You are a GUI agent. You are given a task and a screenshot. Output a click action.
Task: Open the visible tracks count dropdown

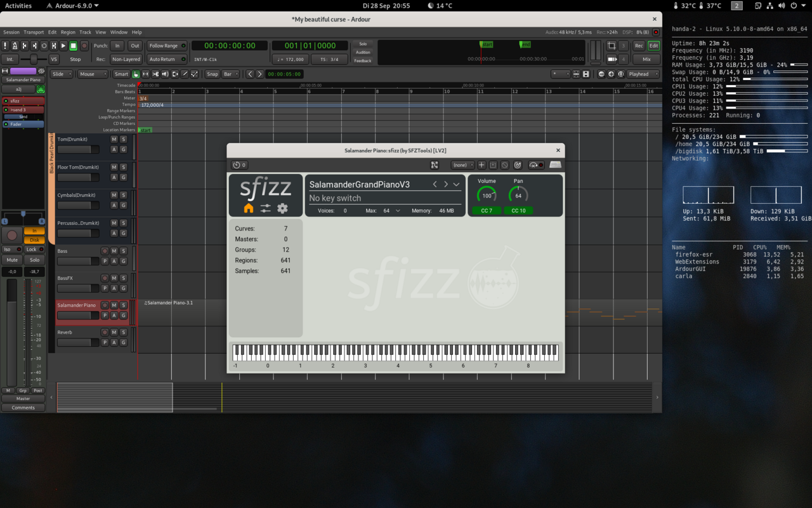[x=561, y=74]
